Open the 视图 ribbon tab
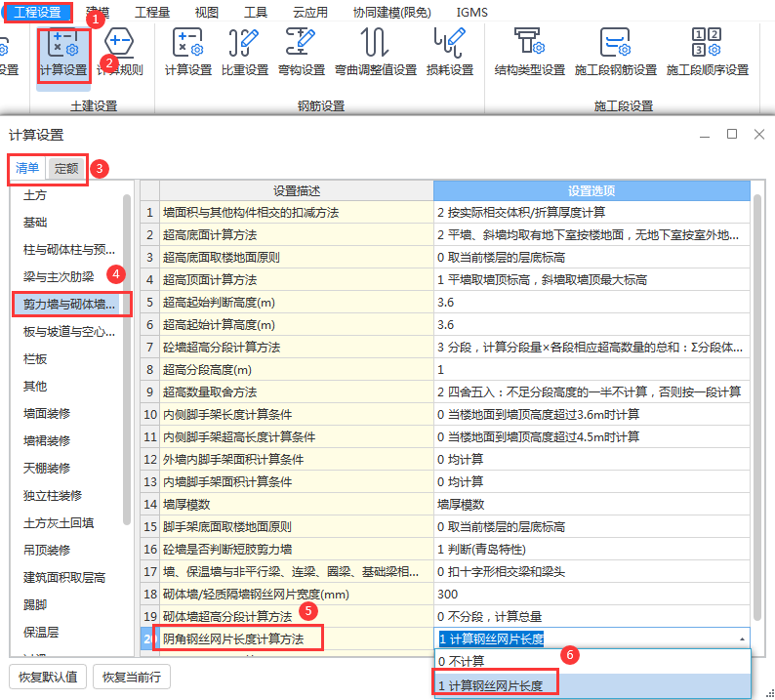This screenshot has height=700, width=775. (207, 13)
